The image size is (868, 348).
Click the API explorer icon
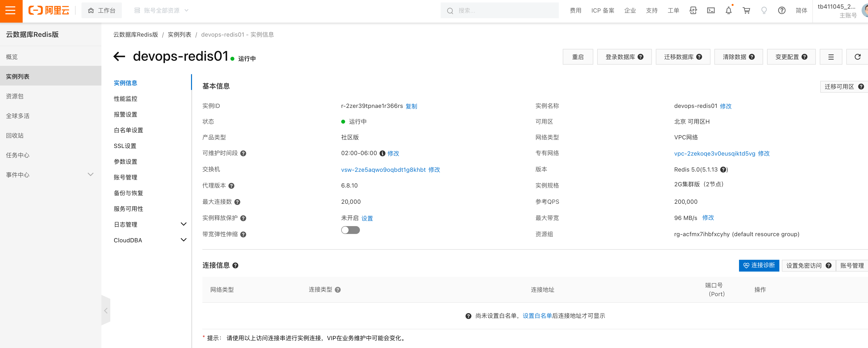(x=693, y=11)
